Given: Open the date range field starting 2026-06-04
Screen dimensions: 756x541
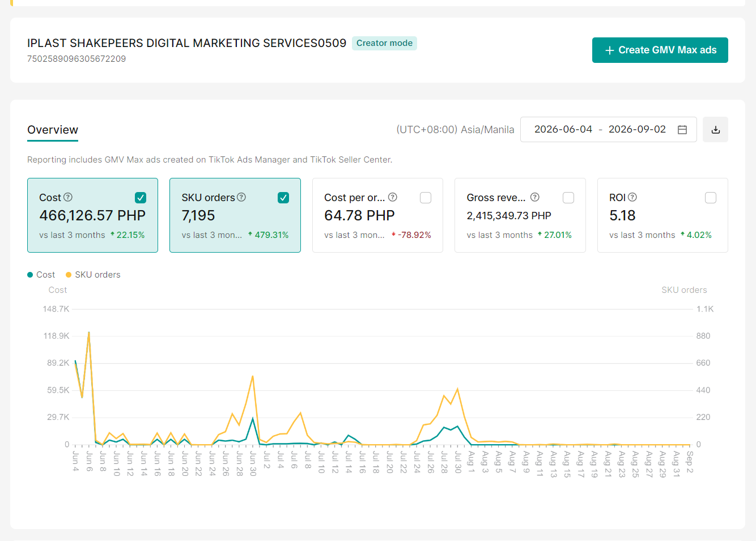Looking at the screenshot, I should click(608, 130).
